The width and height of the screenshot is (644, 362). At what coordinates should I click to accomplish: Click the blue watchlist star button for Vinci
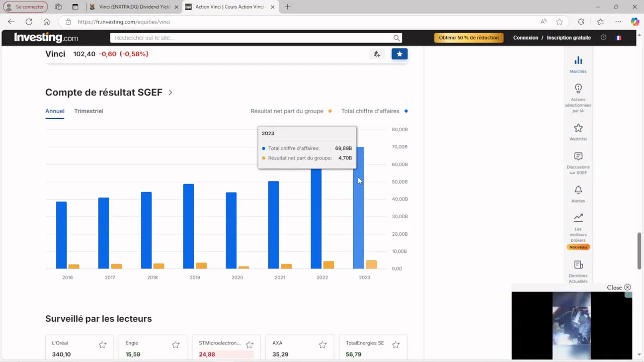coord(399,54)
